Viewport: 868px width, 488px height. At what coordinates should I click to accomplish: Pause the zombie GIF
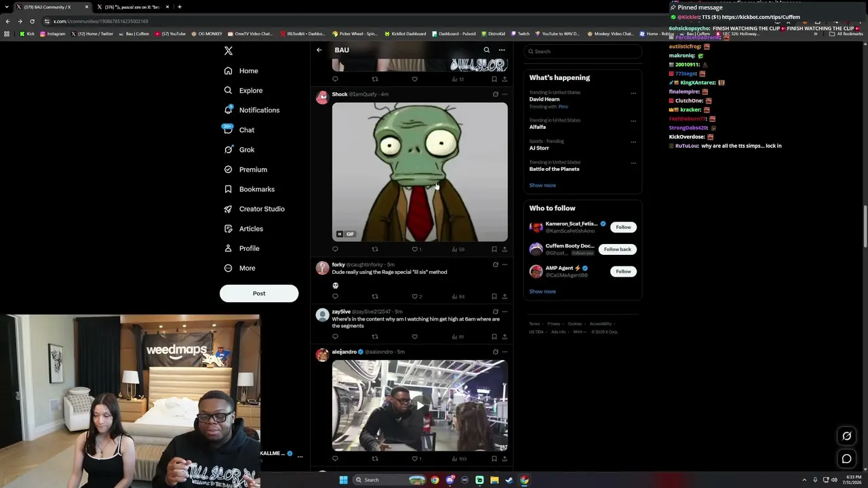point(340,234)
